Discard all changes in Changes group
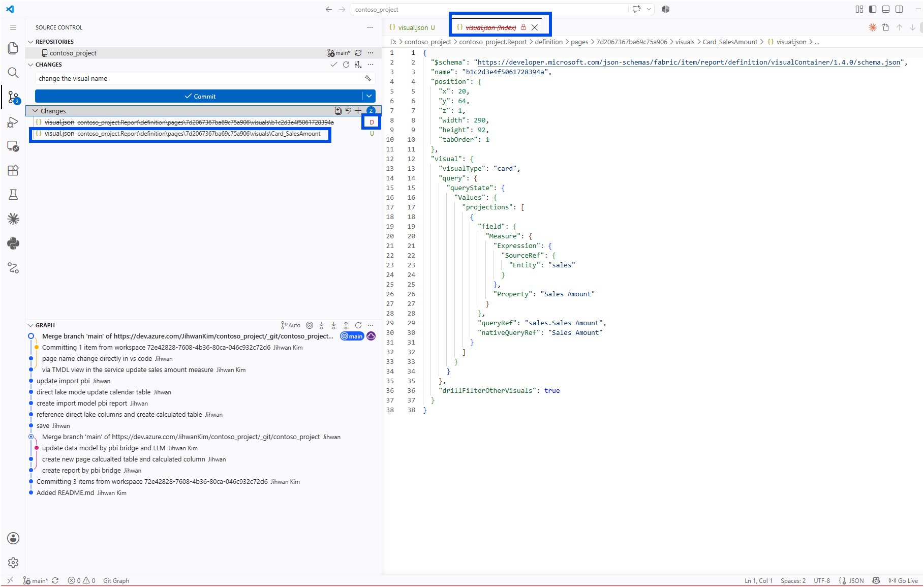This screenshot has height=587, width=924. pyautogui.click(x=348, y=111)
